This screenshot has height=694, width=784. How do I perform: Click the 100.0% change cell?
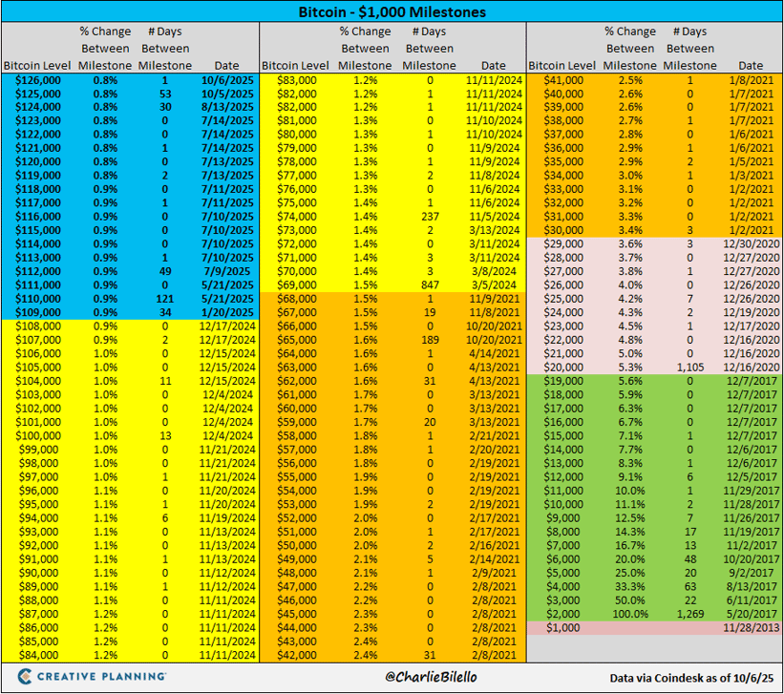(x=628, y=613)
